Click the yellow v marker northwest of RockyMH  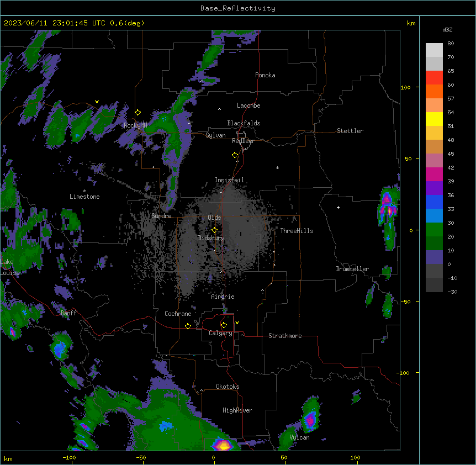point(97,102)
